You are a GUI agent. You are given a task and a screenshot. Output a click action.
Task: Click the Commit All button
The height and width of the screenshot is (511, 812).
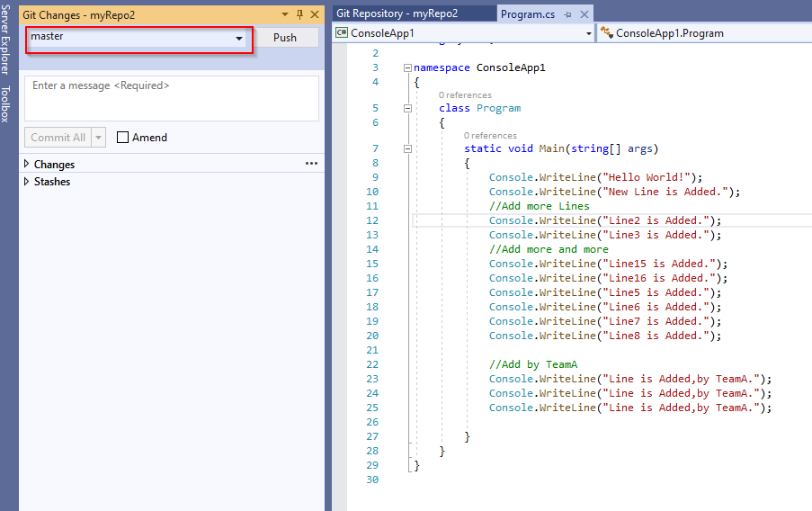click(x=58, y=138)
